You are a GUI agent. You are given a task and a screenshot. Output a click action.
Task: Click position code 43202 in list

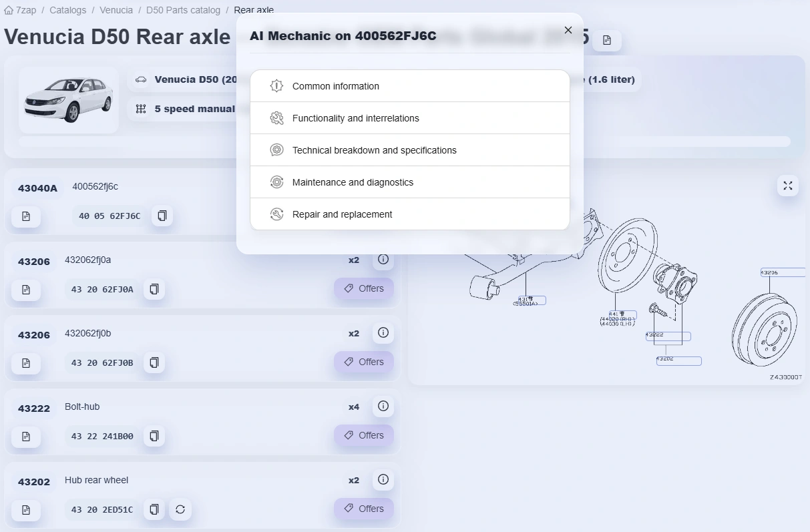click(x=34, y=482)
